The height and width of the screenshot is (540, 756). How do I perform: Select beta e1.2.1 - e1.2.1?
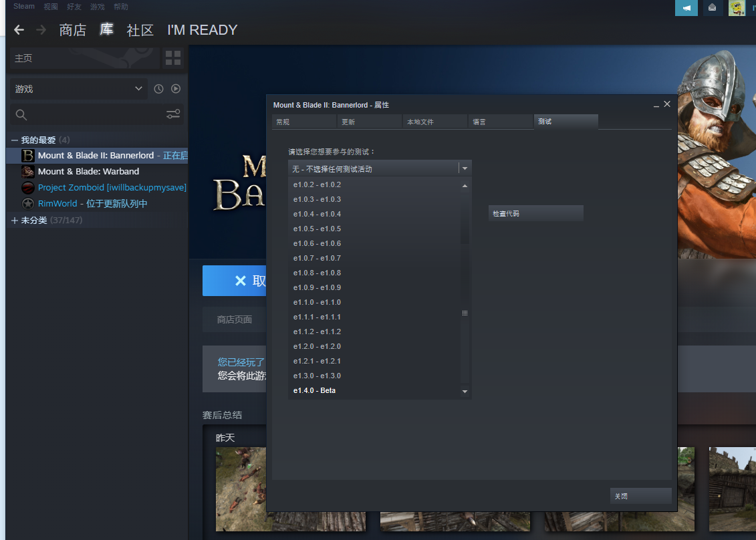(374, 361)
